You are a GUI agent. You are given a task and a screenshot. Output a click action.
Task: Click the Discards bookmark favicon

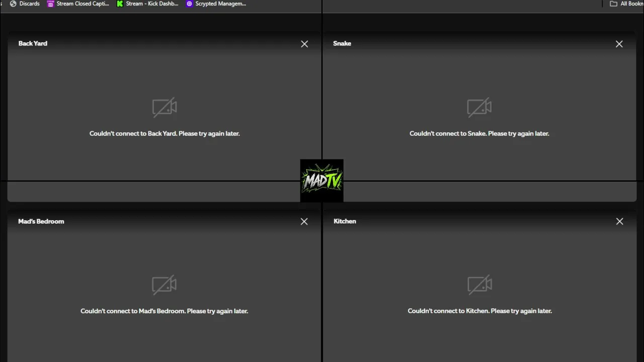pos(13,4)
